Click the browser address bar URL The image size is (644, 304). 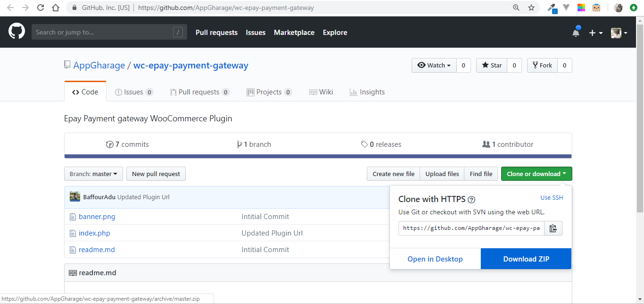coord(226,8)
